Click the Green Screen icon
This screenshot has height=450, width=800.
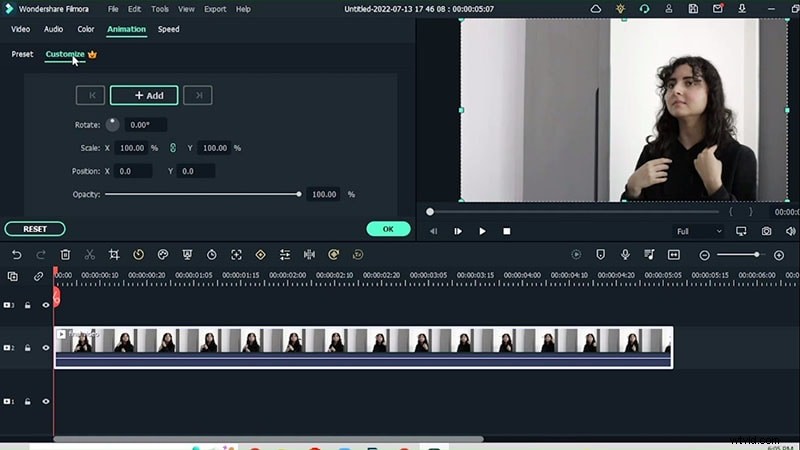[187, 255]
